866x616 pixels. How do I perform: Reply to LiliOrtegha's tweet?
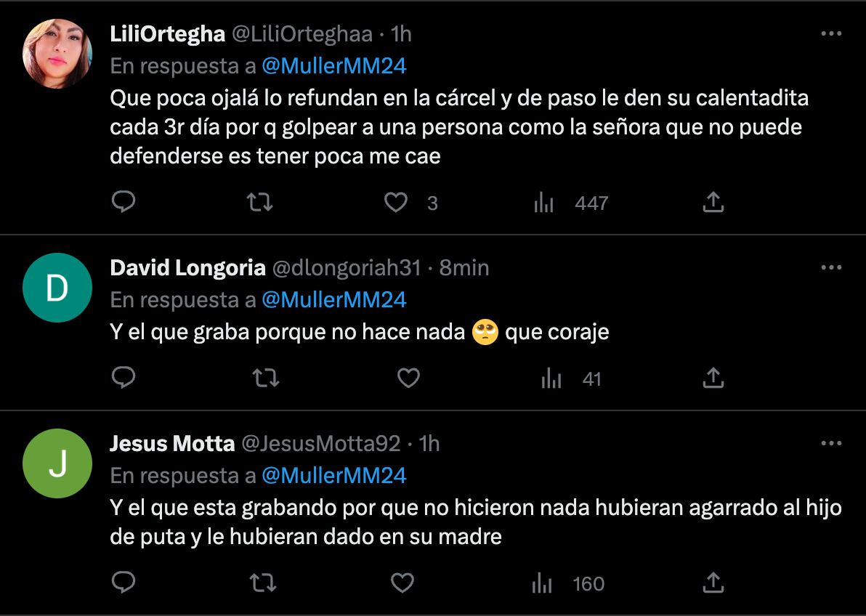[x=124, y=203]
